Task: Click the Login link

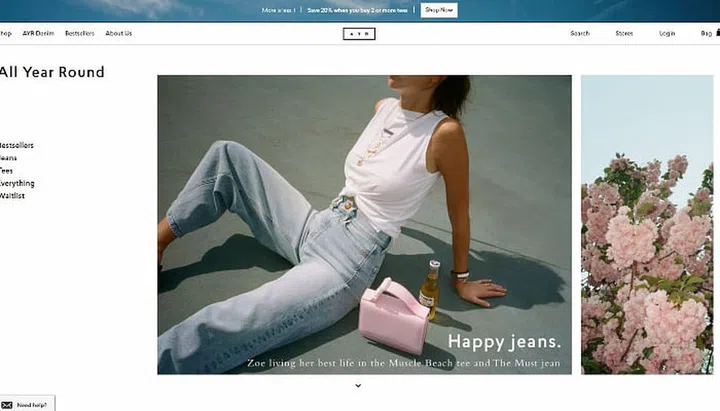Action: [x=667, y=33]
